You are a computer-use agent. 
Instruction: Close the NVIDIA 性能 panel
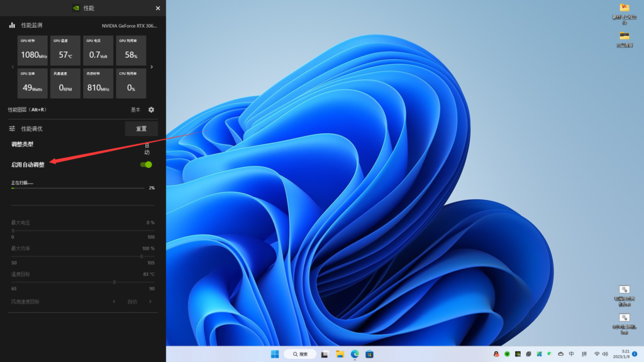click(158, 8)
